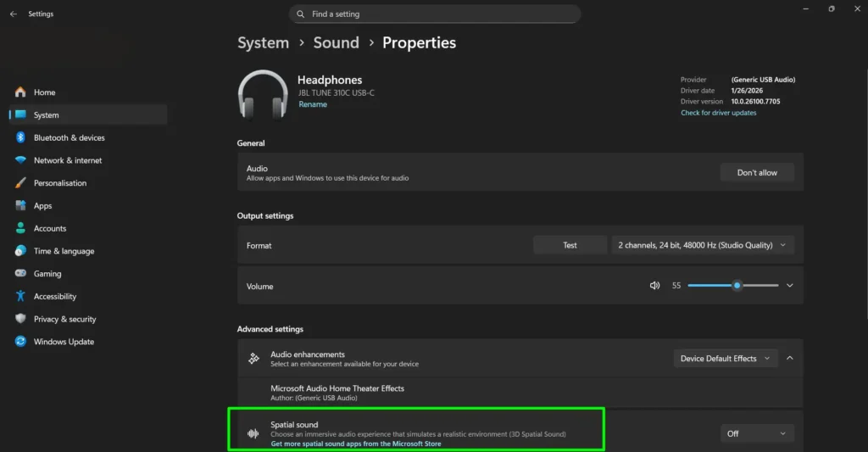The width and height of the screenshot is (868, 452).
Task: Click the Network wifi icon
Action: click(20, 160)
